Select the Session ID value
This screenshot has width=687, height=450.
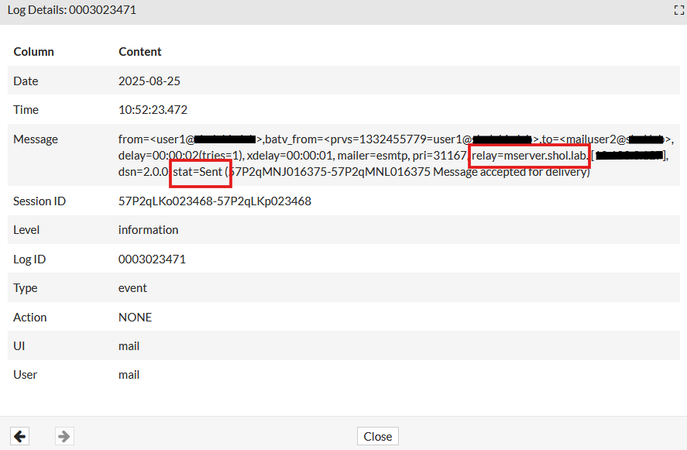(x=215, y=201)
